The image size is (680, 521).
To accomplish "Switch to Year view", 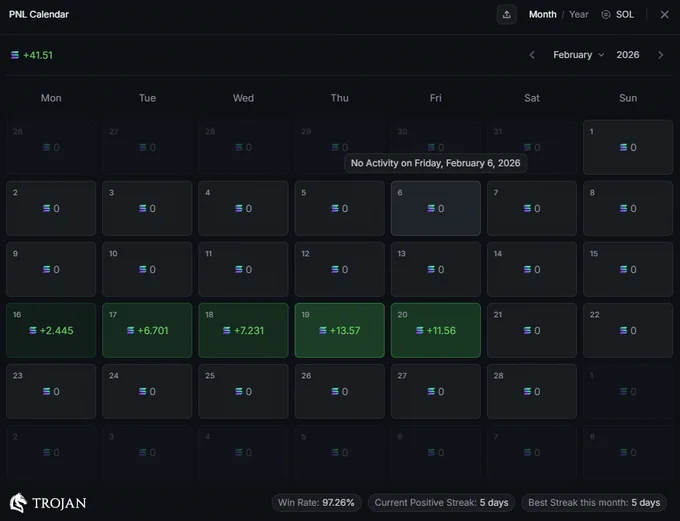I will (x=579, y=14).
